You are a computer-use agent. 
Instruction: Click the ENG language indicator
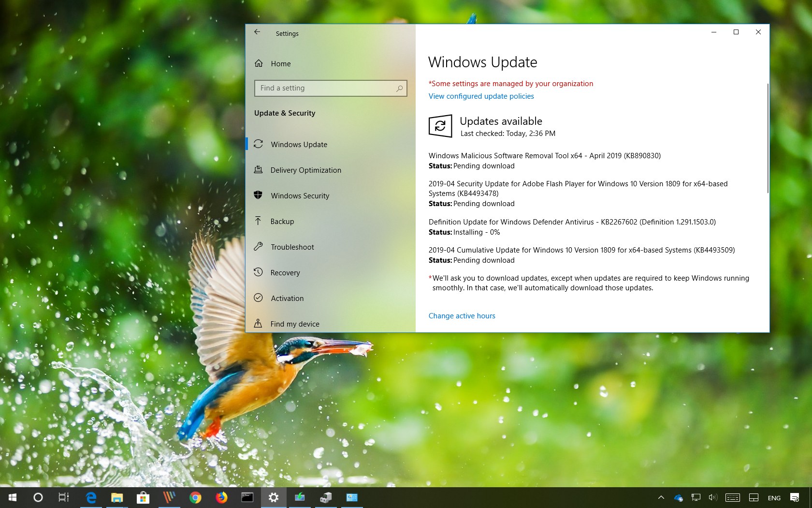click(x=774, y=498)
